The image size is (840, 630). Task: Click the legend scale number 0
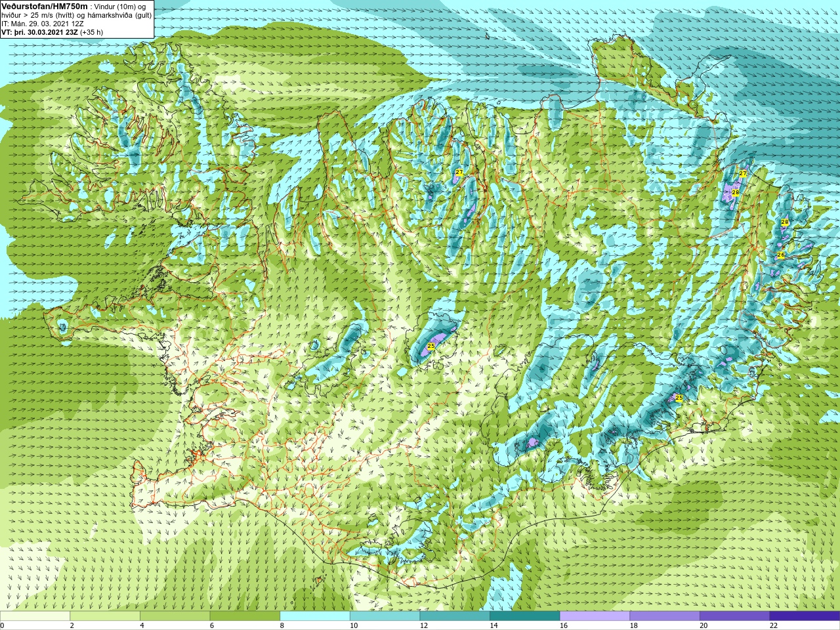[3, 625]
